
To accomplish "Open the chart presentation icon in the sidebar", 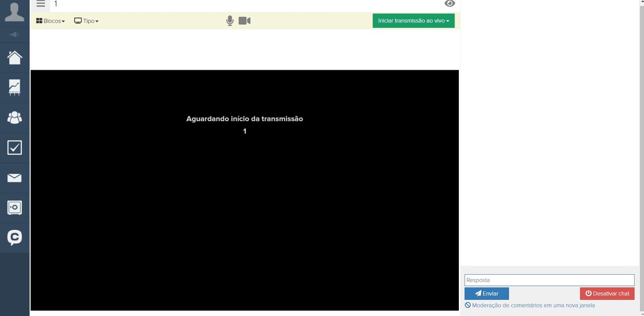I will point(14,87).
